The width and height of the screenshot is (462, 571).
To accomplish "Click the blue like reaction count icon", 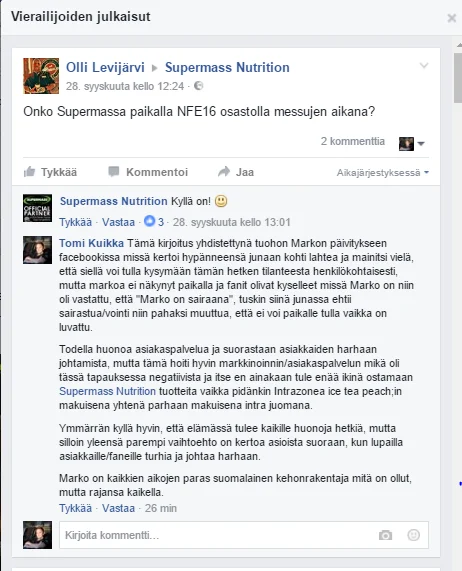I will [149, 221].
